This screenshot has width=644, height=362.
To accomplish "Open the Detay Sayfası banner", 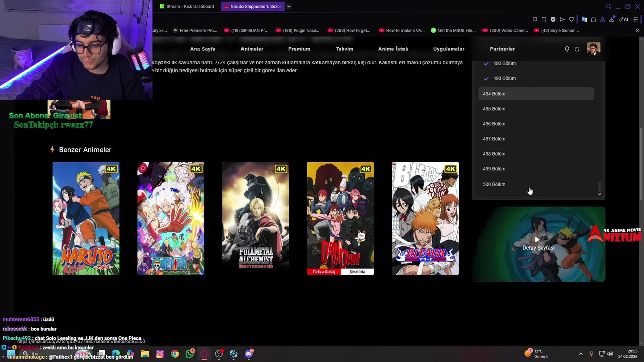I will [x=538, y=244].
